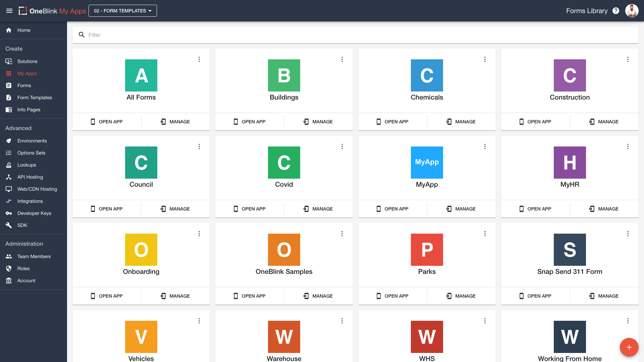
Task: Open the SDK wrench item
Action: 22,225
